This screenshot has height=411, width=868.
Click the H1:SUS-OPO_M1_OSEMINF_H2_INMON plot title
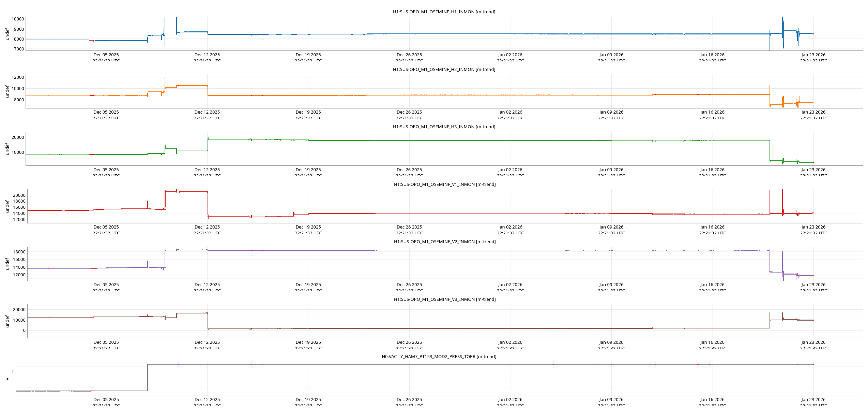444,70
